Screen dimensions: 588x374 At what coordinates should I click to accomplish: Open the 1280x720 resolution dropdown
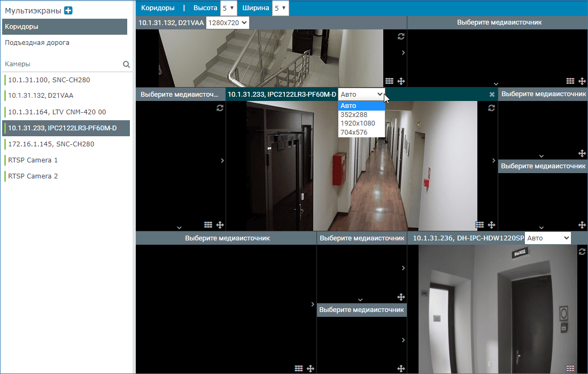[227, 22]
